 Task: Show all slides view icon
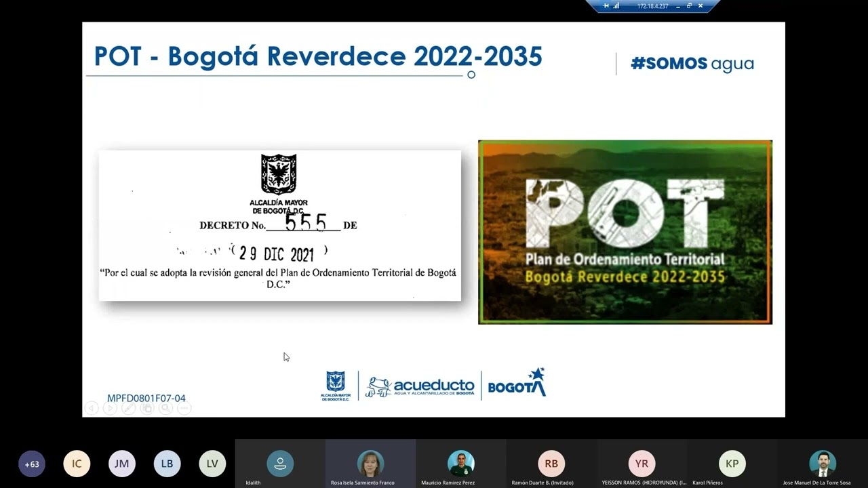click(x=147, y=408)
